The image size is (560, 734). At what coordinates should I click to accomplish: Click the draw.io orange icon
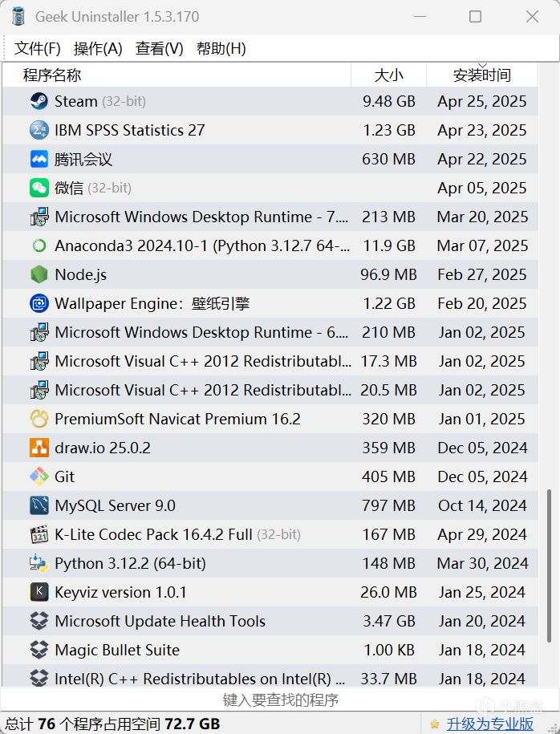click(x=39, y=448)
